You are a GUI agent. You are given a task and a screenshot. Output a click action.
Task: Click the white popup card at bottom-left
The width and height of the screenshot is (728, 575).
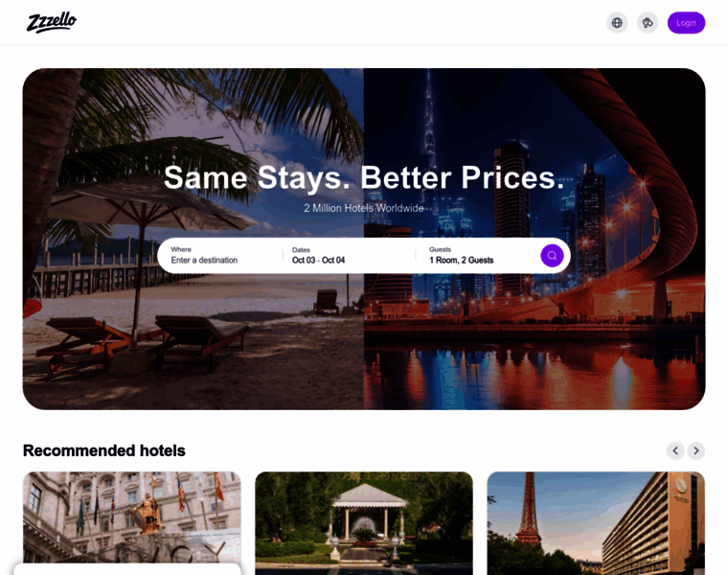[x=127, y=569]
